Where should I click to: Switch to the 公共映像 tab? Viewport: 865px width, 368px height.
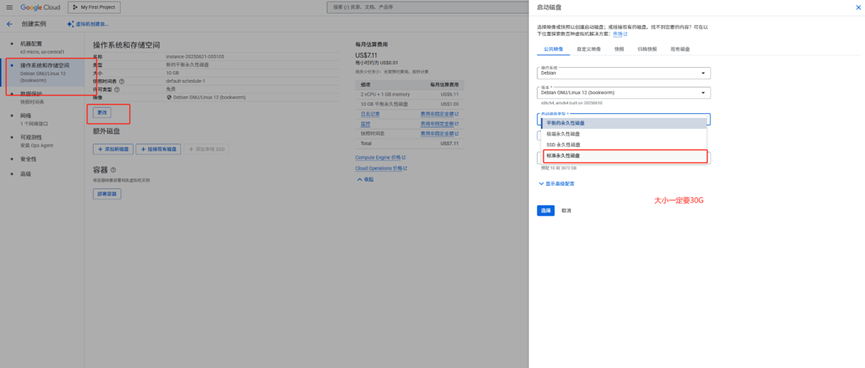553,49
